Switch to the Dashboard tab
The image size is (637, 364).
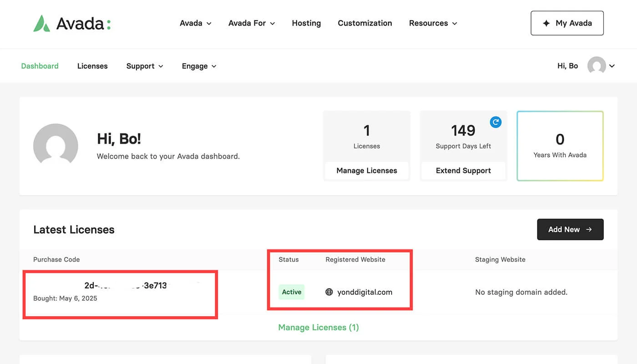coord(40,66)
